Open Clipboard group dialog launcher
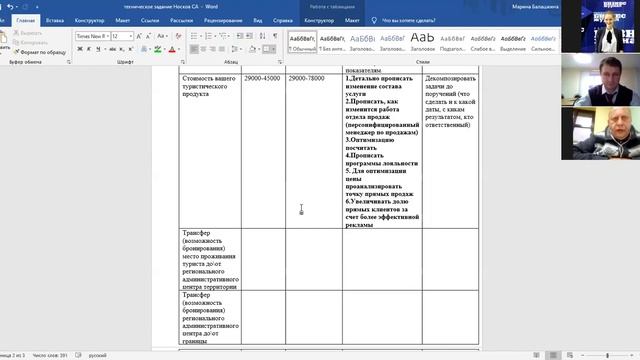This screenshot has width=640, height=360. coord(69,62)
